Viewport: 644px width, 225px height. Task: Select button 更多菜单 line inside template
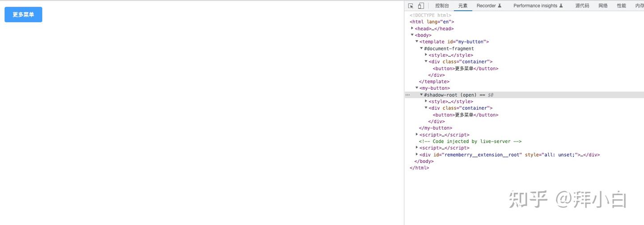pos(466,69)
